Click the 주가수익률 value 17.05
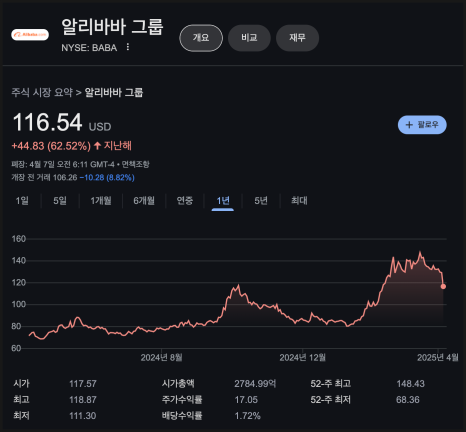This screenshot has height=432, width=466. tap(246, 400)
